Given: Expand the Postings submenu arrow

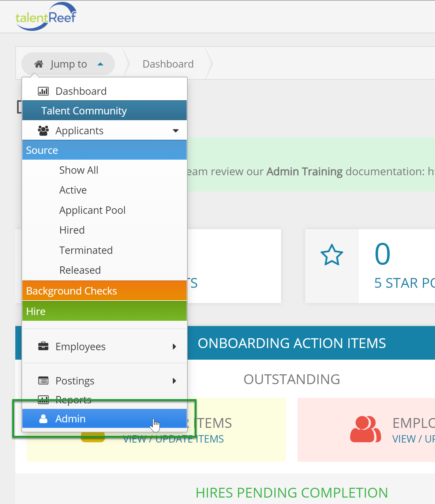Looking at the screenshot, I should (174, 381).
